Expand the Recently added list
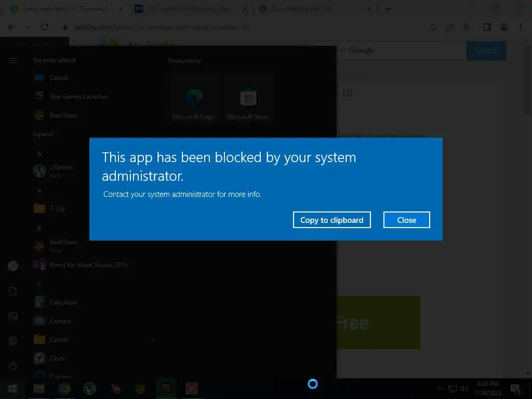 point(46,134)
